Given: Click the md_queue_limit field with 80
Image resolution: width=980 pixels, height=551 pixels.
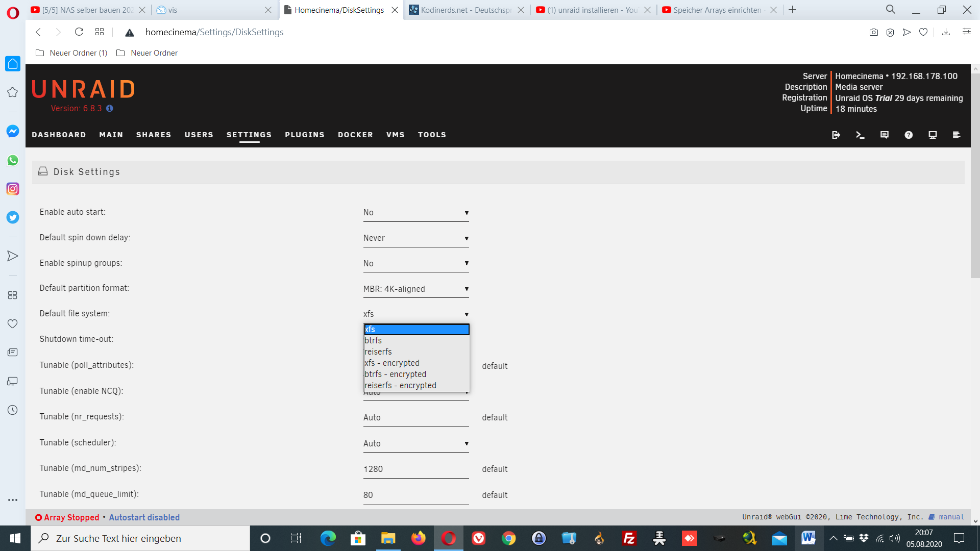Looking at the screenshot, I should pyautogui.click(x=416, y=495).
